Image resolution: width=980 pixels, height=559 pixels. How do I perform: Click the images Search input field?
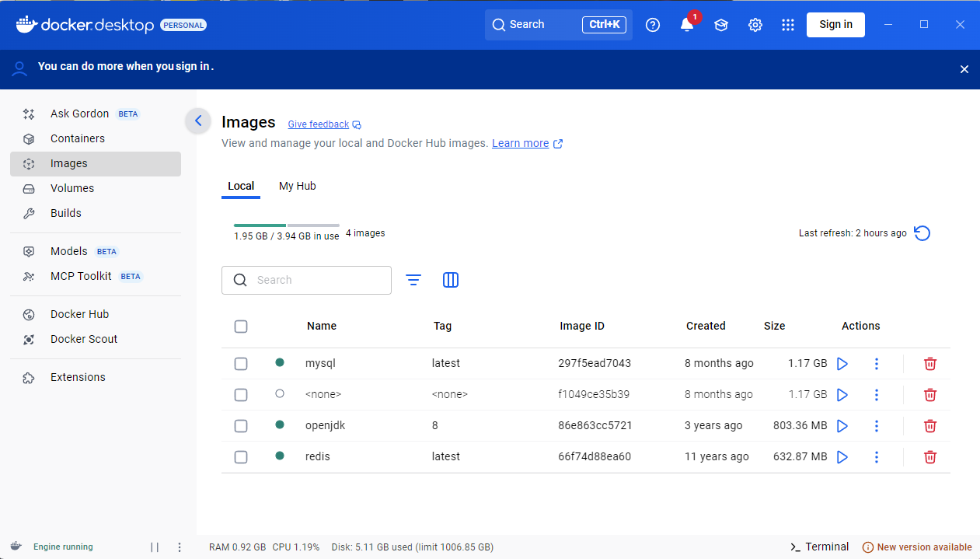tap(306, 280)
